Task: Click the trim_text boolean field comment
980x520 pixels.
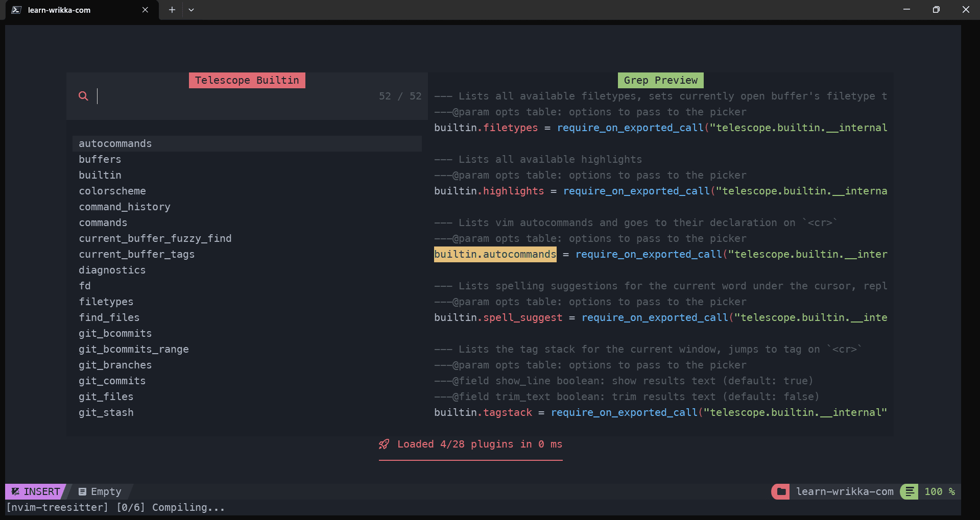Action: [627, 397]
